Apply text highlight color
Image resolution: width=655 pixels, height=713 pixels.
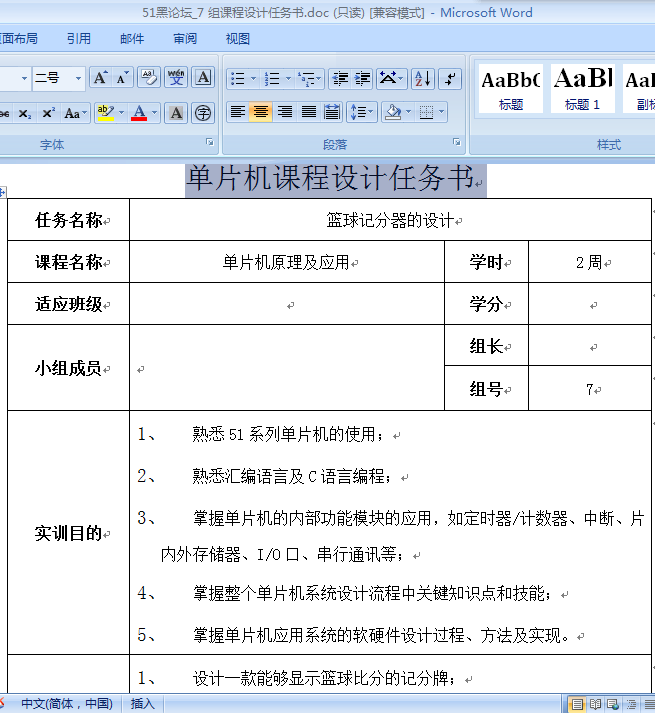106,113
